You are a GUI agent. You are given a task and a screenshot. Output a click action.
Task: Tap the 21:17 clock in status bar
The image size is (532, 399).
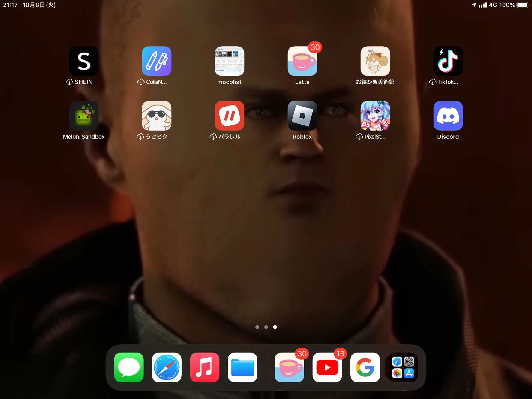[10, 5]
